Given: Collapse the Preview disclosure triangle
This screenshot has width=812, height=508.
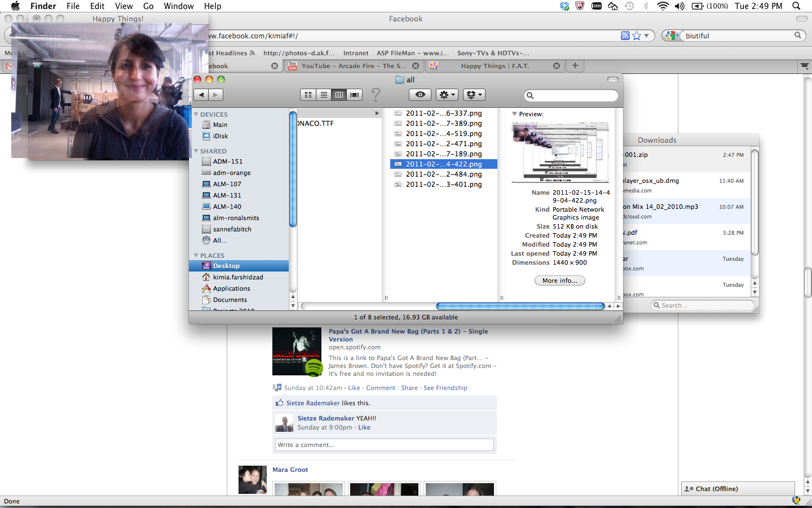Looking at the screenshot, I should tap(514, 114).
